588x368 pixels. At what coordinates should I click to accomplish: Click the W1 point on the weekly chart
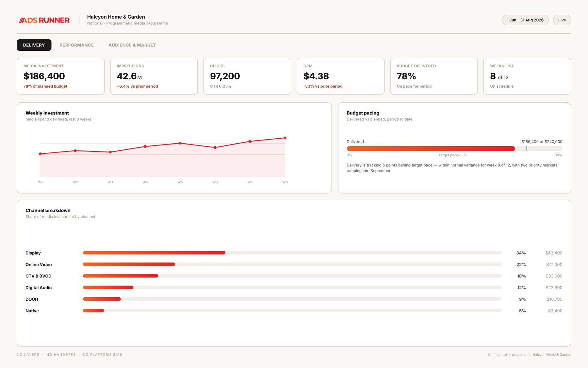(40, 154)
